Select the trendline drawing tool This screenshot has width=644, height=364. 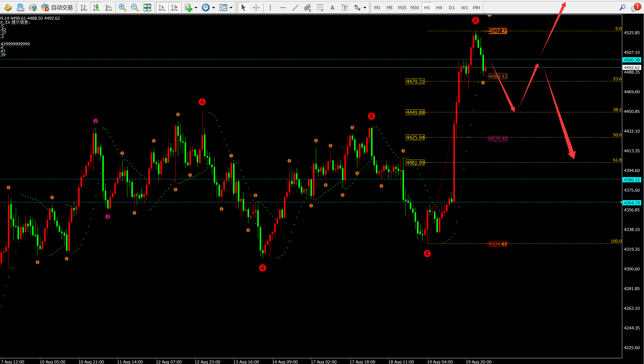click(x=295, y=8)
